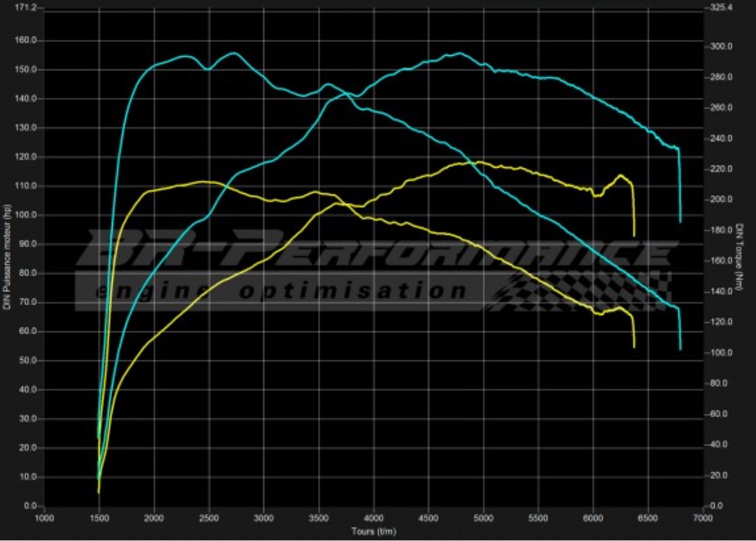Click the 200.0 label on the right torque axis
Screen dimensions: 756x541
click(722, 200)
